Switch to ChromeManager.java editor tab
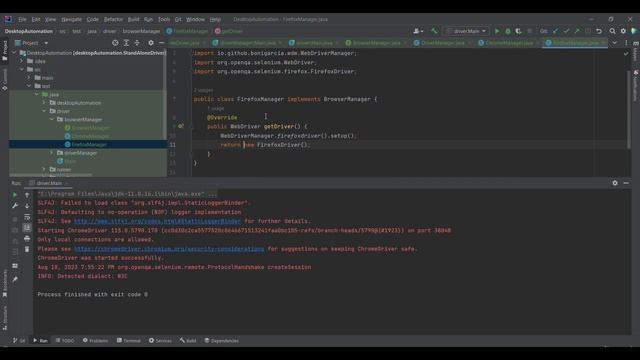 (509, 43)
